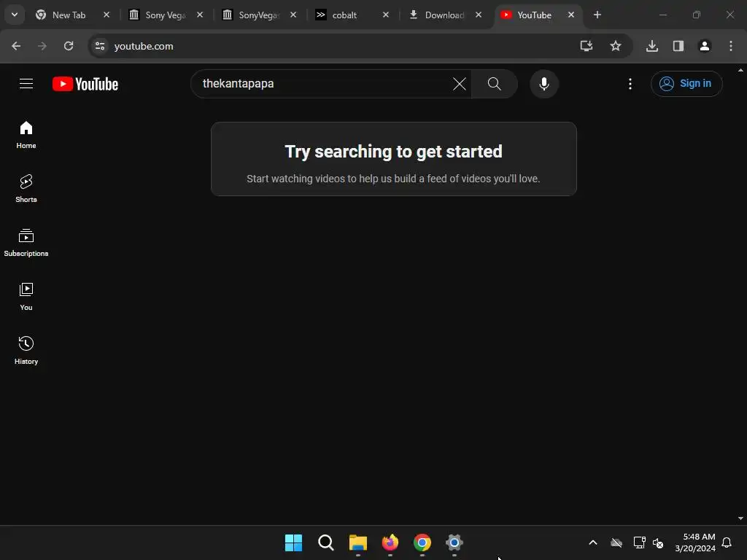The height and width of the screenshot is (560, 747).
Task: Expand the tab search dropdown arrow
Action: tap(15, 15)
